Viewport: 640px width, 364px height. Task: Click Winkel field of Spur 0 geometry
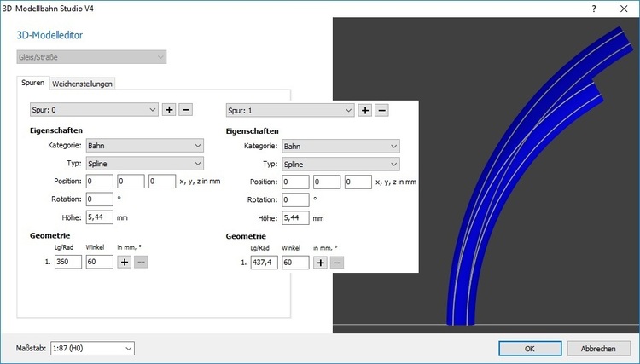[x=100, y=262]
